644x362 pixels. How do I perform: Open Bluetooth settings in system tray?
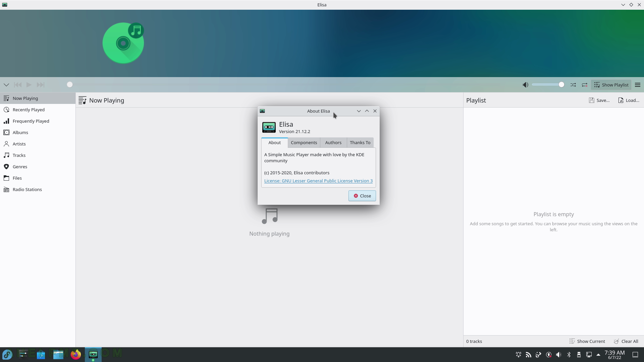tap(569, 355)
